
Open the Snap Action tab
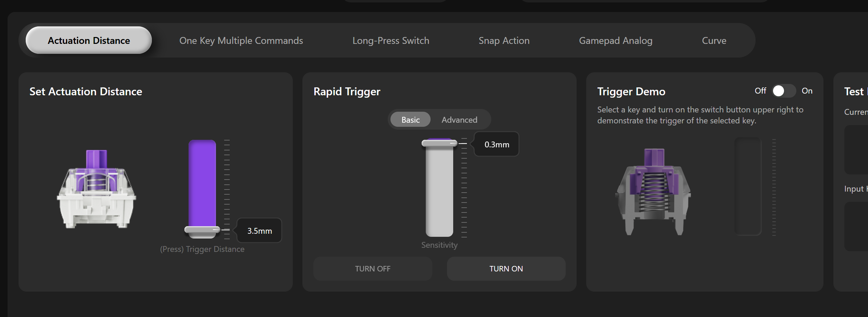coord(504,40)
